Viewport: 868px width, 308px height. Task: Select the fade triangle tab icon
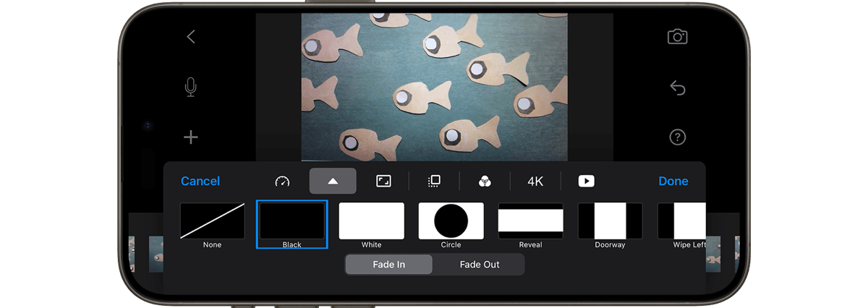point(333,181)
